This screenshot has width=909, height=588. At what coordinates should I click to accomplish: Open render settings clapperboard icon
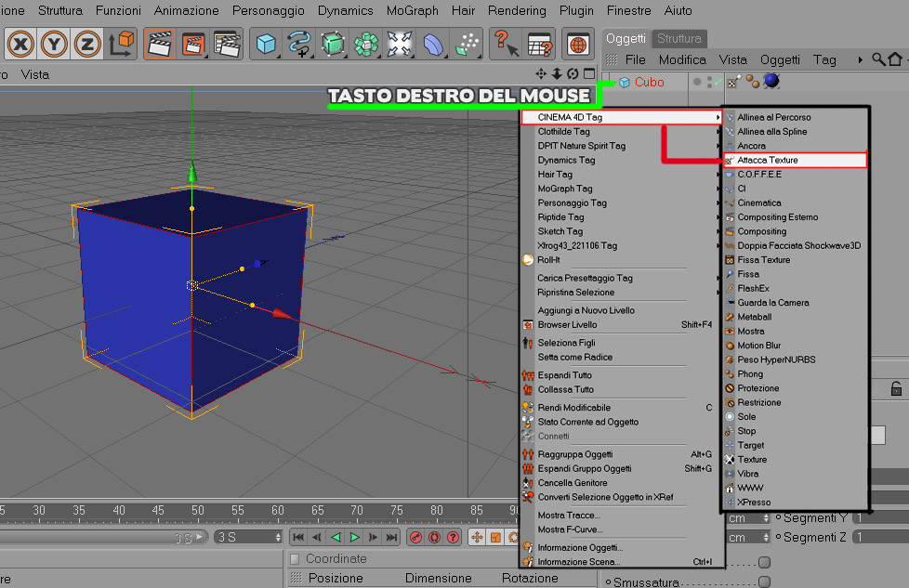click(x=227, y=44)
